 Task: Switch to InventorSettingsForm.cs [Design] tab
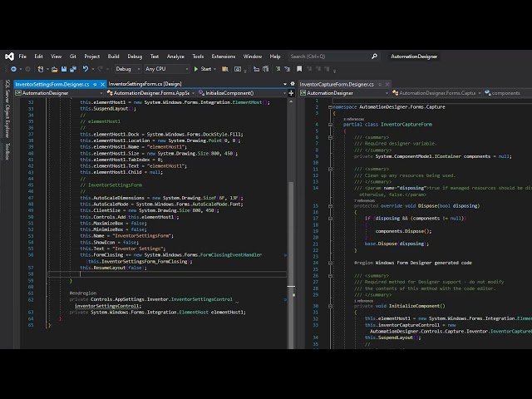tap(145, 84)
